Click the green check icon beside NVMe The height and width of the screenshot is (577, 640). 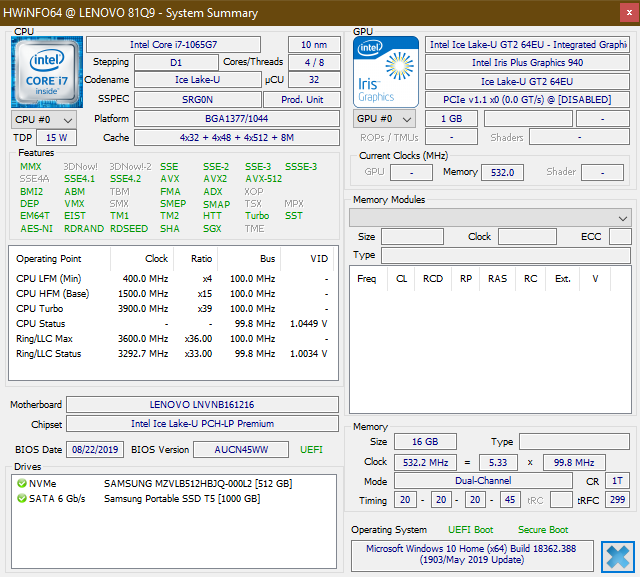tap(21, 484)
